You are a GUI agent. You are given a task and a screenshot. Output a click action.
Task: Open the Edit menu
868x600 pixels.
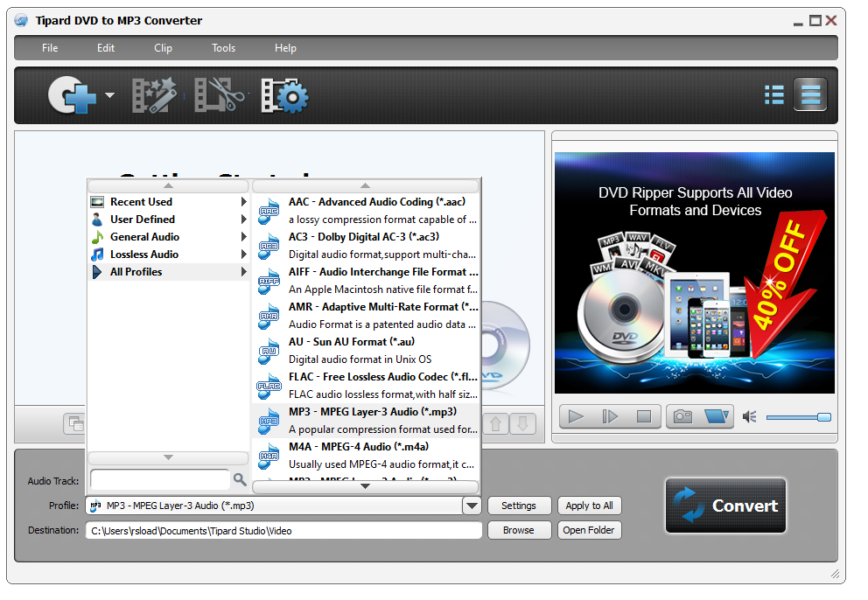pyautogui.click(x=106, y=48)
